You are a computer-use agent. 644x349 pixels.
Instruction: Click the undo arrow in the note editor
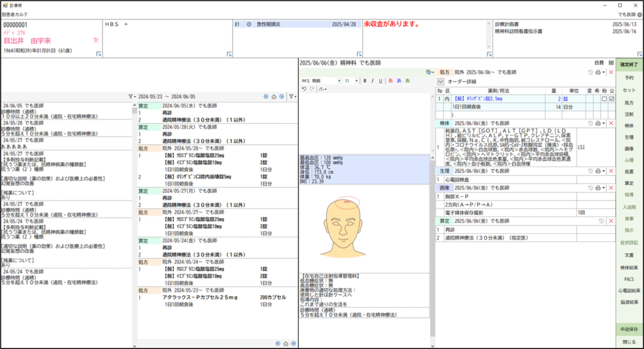tap(304, 89)
